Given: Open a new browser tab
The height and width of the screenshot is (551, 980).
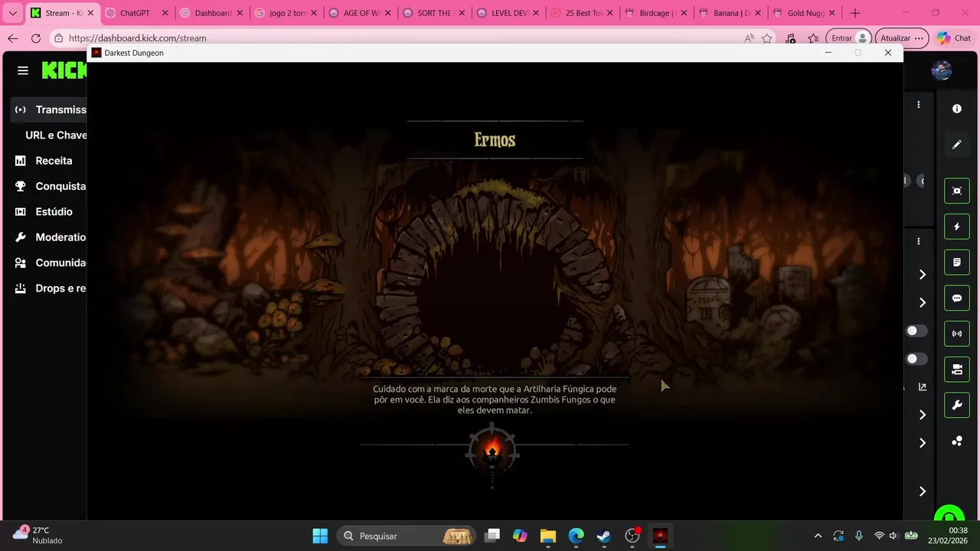Looking at the screenshot, I should (x=855, y=13).
